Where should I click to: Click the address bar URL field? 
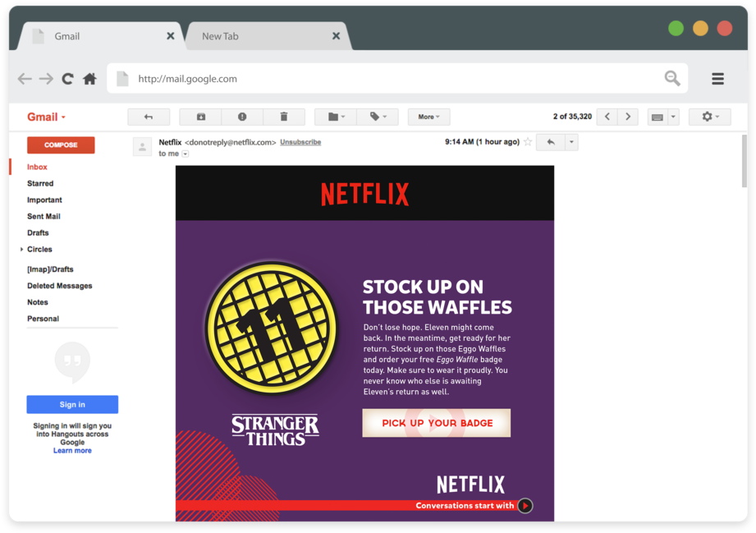pos(397,79)
